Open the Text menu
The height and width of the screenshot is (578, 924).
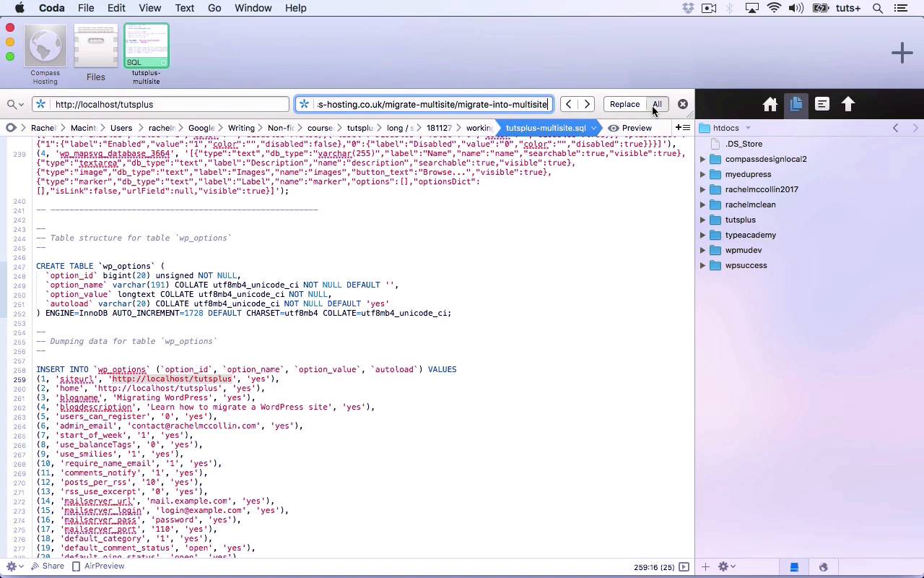(x=184, y=8)
